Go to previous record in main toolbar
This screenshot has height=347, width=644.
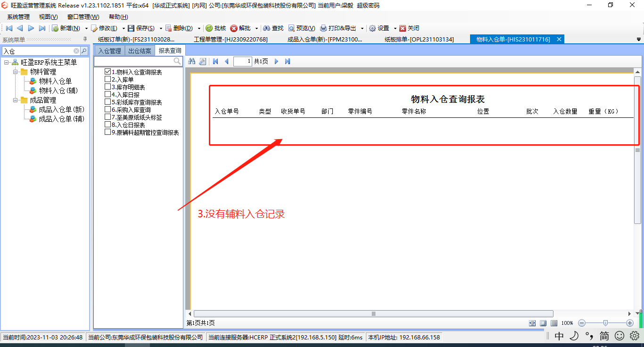(x=20, y=28)
